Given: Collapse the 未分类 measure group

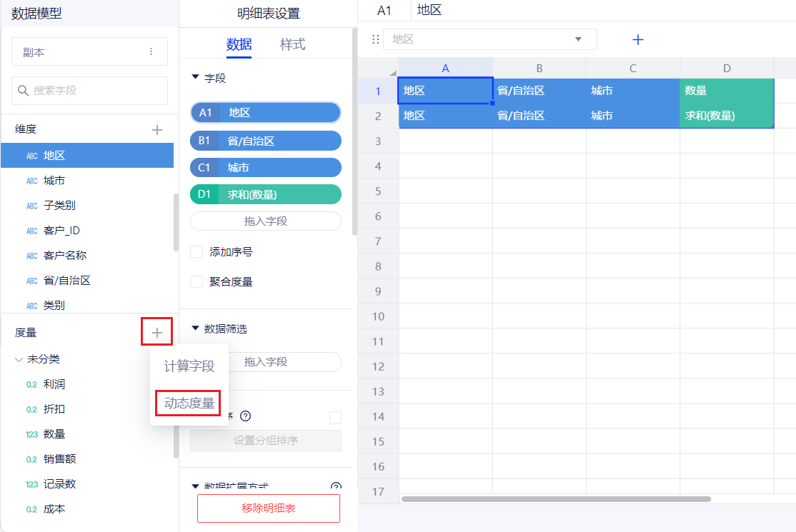Looking at the screenshot, I should pos(19,359).
